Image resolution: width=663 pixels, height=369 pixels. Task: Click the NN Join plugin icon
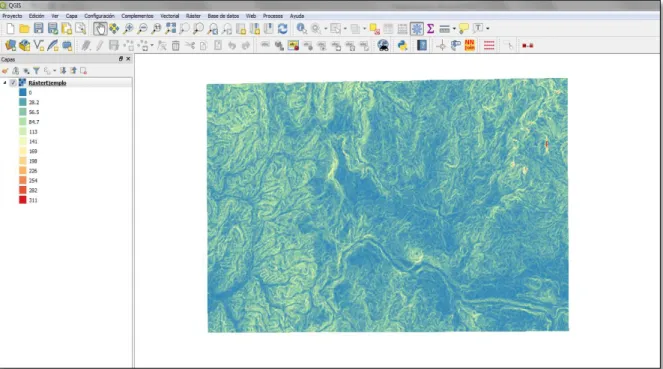point(469,45)
